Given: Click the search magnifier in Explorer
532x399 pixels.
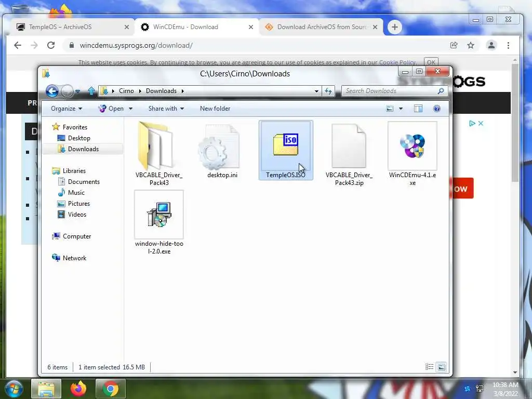Looking at the screenshot, I should coord(441,91).
